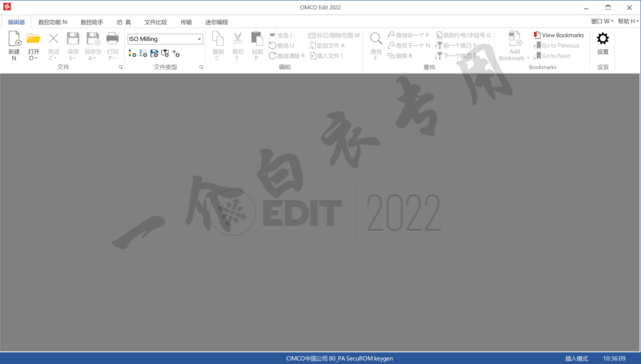Click Go to Previous bookmark
The height and width of the screenshot is (364, 641).
556,45
